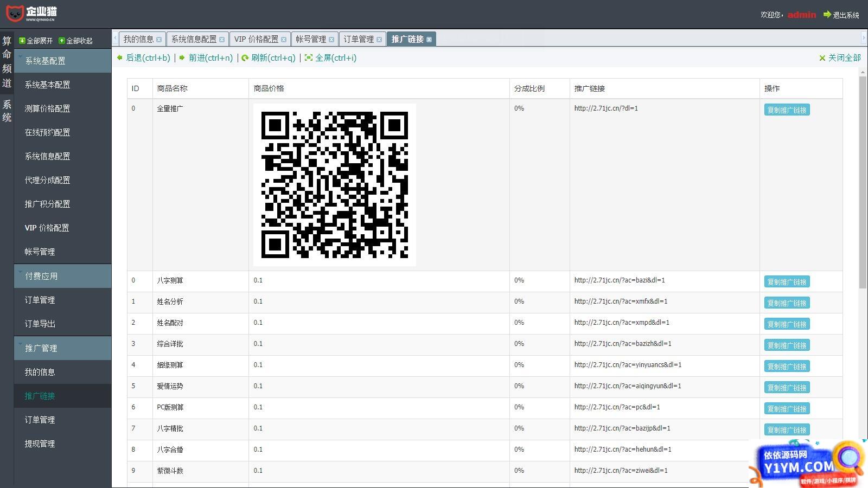Close the 订单管理 tab
Image resolution: width=868 pixels, height=488 pixels.
[x=379, y=40]
